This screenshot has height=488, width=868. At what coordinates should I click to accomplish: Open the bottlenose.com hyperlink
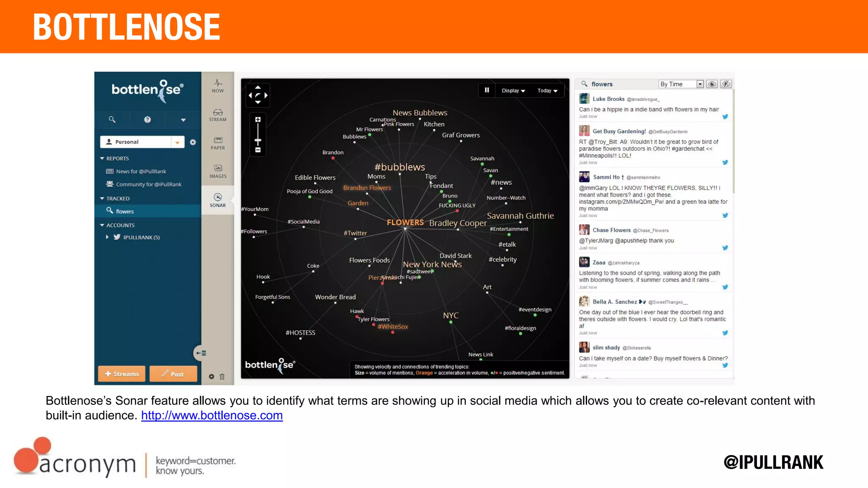(212, 415)
